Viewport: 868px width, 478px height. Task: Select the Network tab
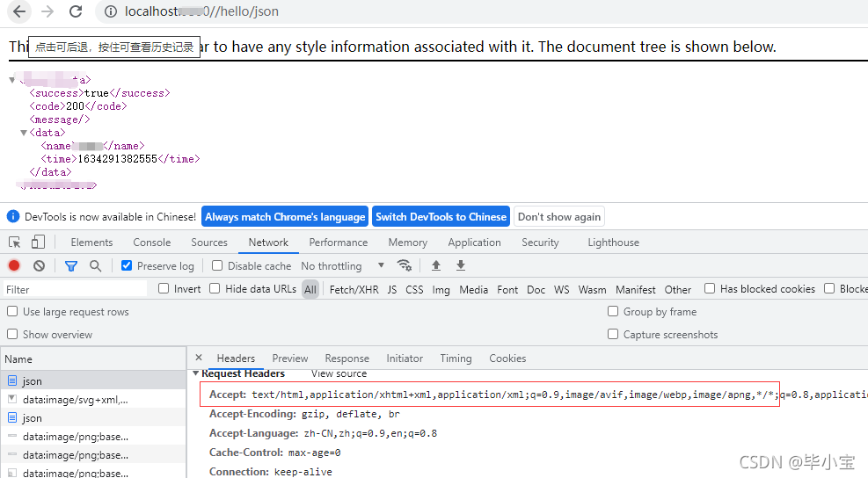click(268, 243)
